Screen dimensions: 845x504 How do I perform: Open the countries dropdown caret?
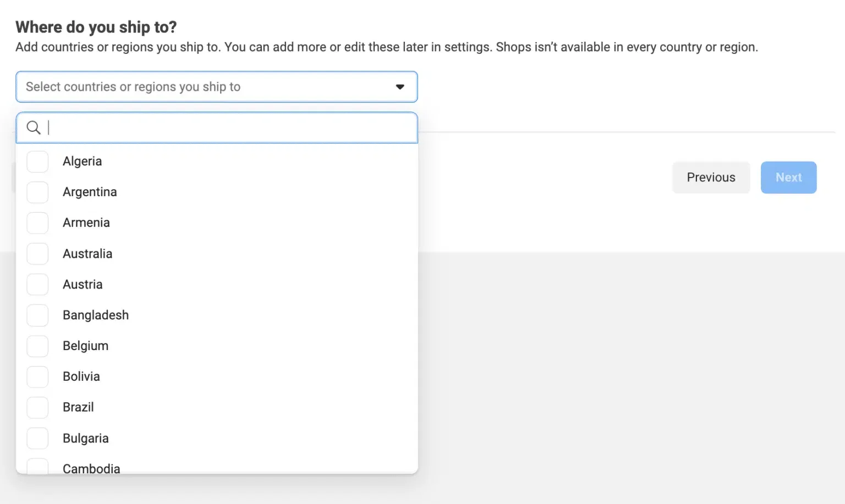point(400,86)
